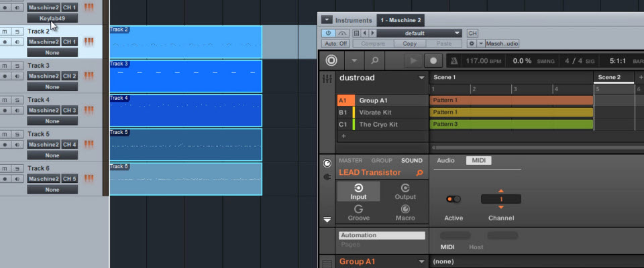The width and height of the screenshot is (644, 268).
Task: Click the CH button
Action: 472,33
